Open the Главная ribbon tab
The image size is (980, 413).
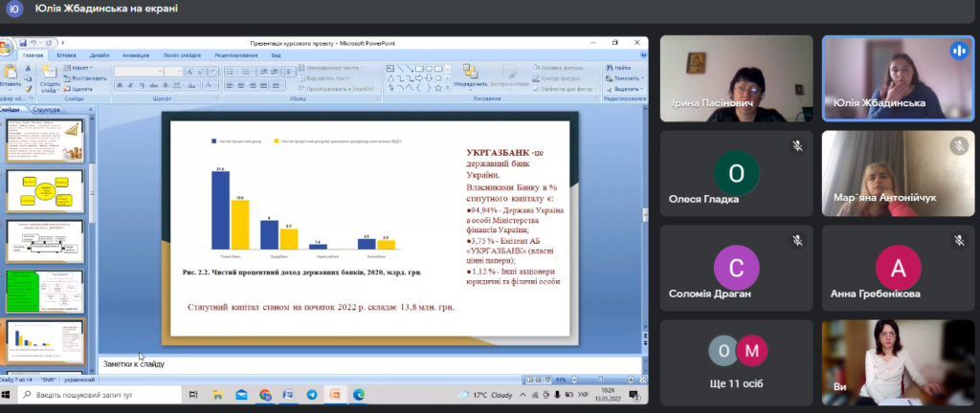click(33, 55)
